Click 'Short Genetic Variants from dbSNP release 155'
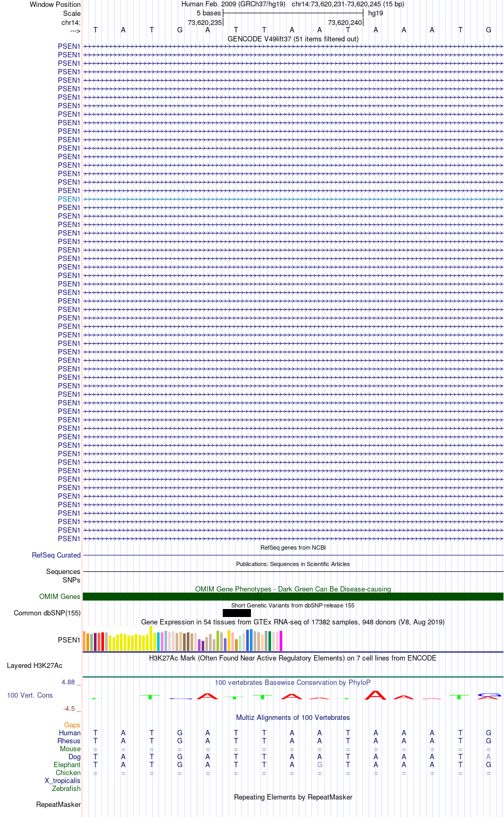This screenshot has height=817, width=504. 293,605
